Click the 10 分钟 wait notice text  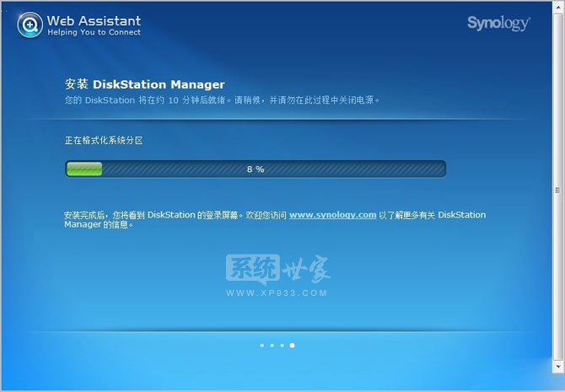click(222, 100)
